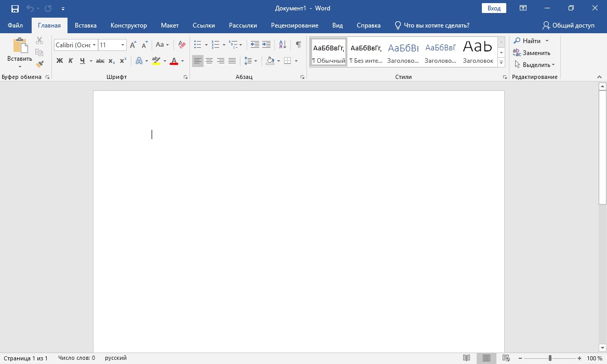Viewport: 607px width, 364px height.
Task: Switch to the Вставка tab
Action: click(86, 25)
